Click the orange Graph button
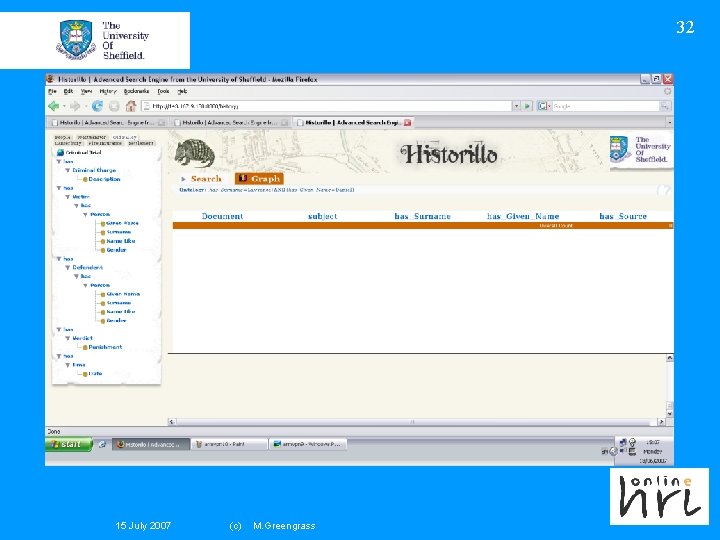Viewport: 720px width, 540px height. pos(259,179)
